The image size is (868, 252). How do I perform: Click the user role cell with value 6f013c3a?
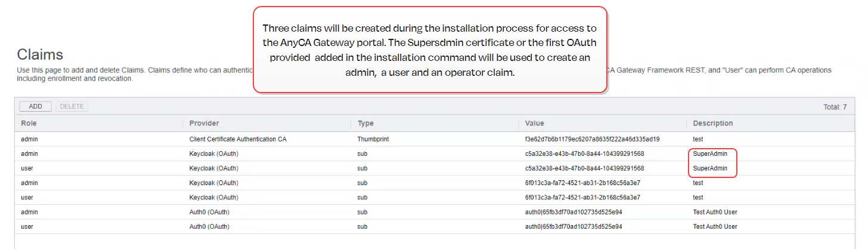(x=27, y=197)
